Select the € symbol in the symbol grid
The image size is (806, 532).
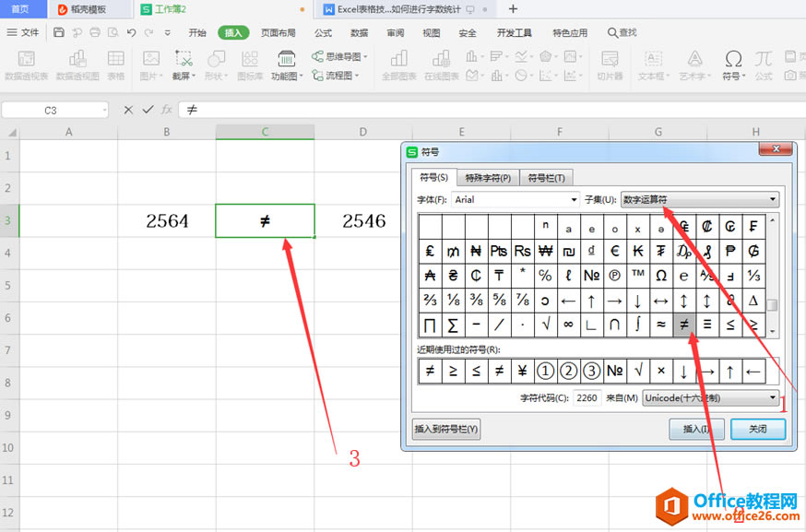click(x=614, y=251)
